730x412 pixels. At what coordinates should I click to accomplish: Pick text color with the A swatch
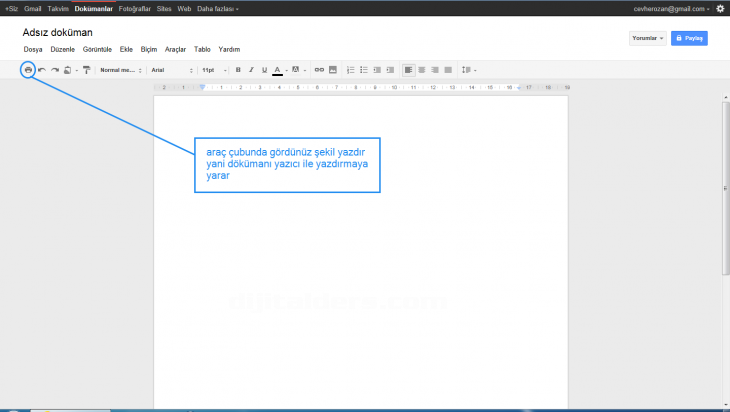(x=277, y=70)
